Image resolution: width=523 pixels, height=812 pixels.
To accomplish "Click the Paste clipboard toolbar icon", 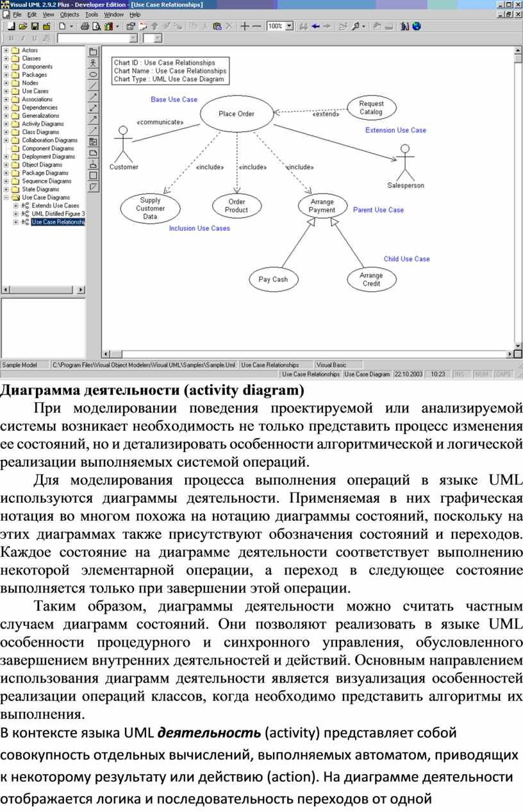I will tap(217, 27).
